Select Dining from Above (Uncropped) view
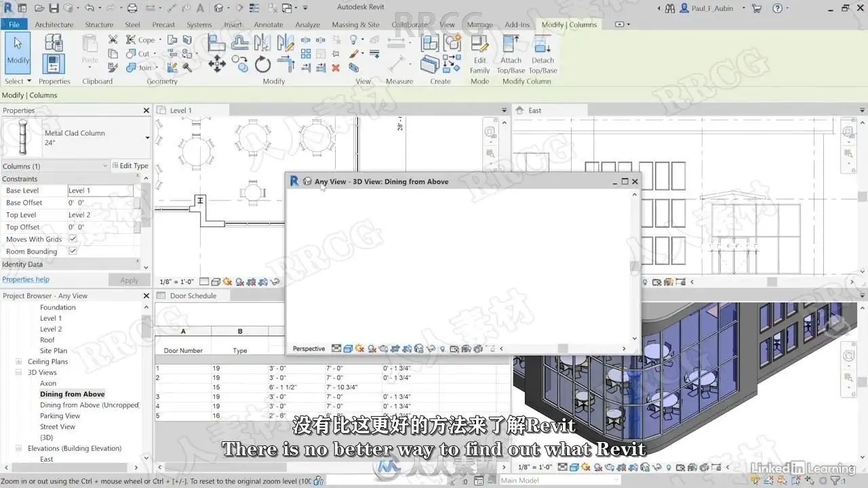This screenshot has width=868, height=488. (90, 405)
